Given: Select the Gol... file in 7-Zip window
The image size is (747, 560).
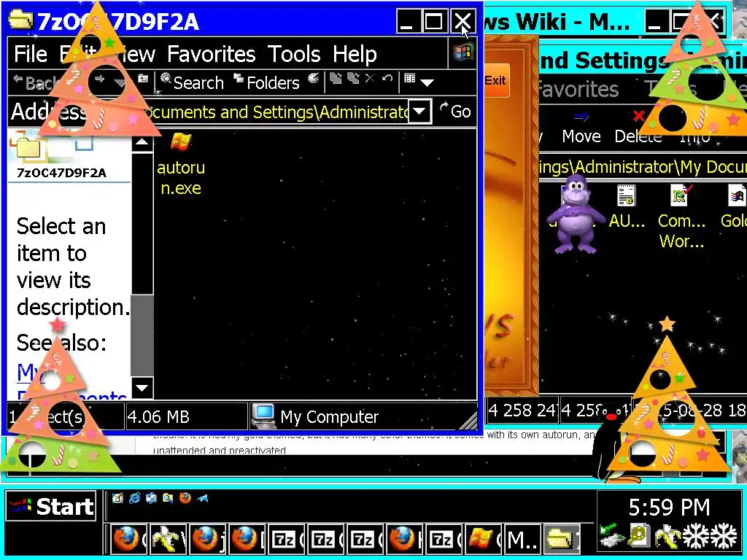Looking at the screenshot, I should click(x=735, y=206).
